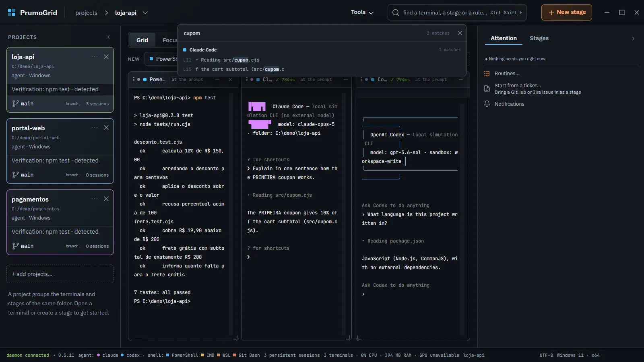Viewport: 644px width, 362px height.
Task: Click the GPU unavailable status entry
Action: pyautogui.click(x=439, y=355)
